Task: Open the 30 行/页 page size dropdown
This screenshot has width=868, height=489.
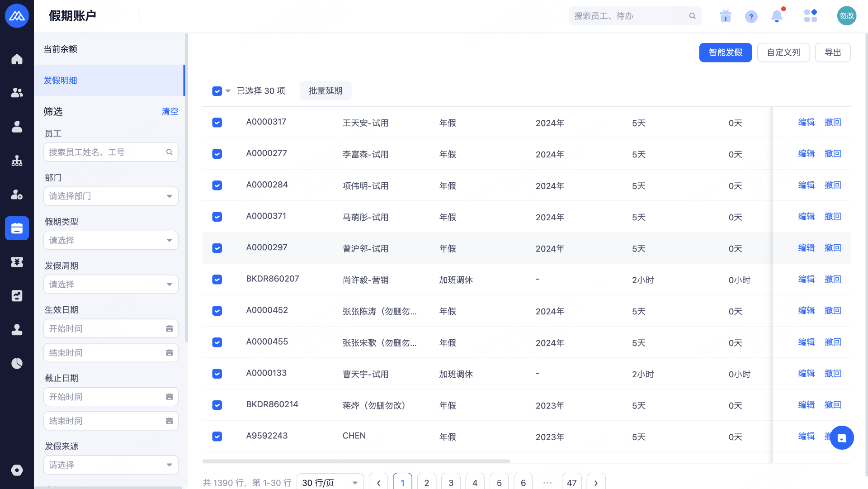Action: (330, 482)
